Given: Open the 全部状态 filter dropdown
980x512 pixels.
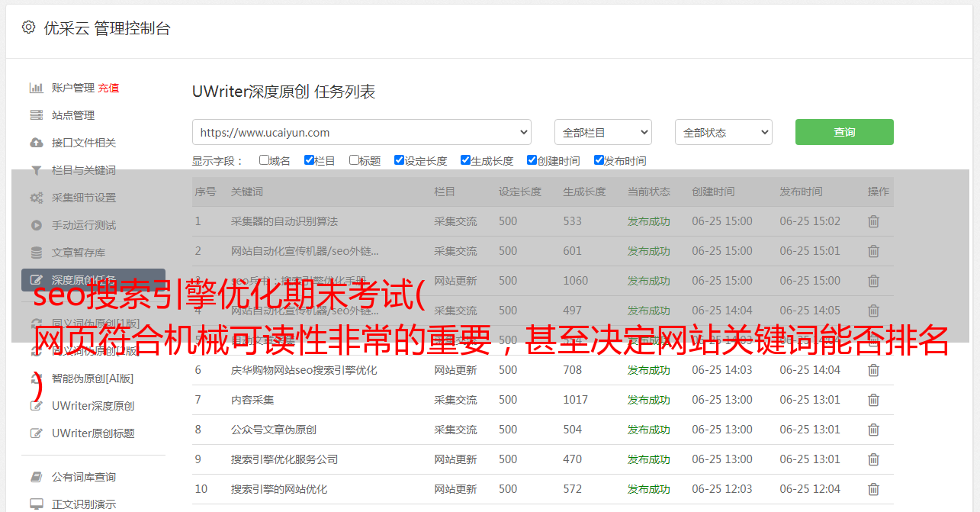Looking at the screenshot, I should tap(723, 132).
